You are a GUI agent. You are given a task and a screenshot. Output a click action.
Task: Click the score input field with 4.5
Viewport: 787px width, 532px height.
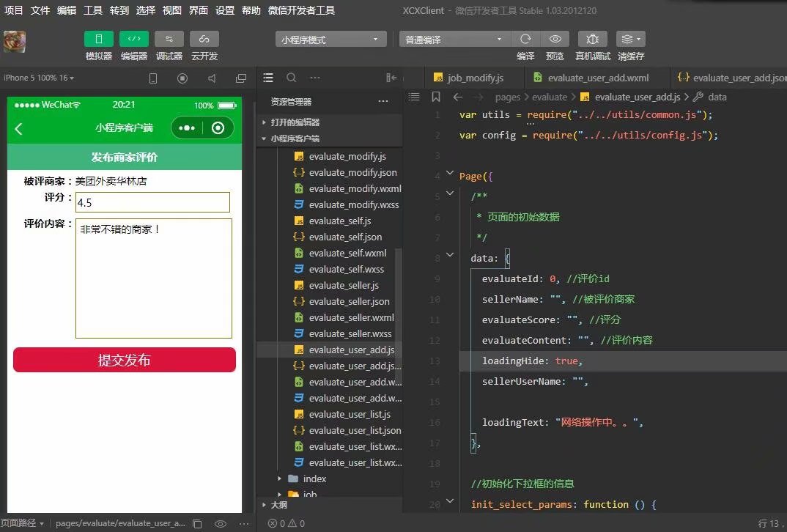tap(152, 202)
